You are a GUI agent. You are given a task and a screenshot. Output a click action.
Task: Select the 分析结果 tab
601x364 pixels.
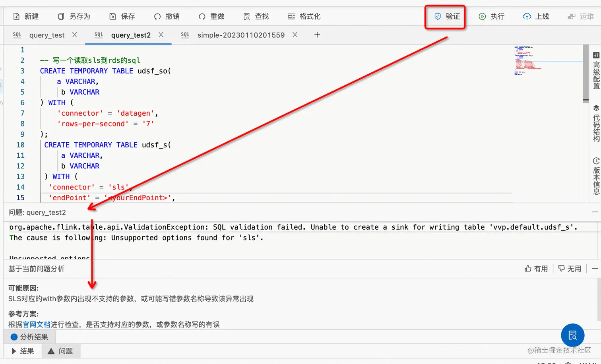(x=29, y=337)
